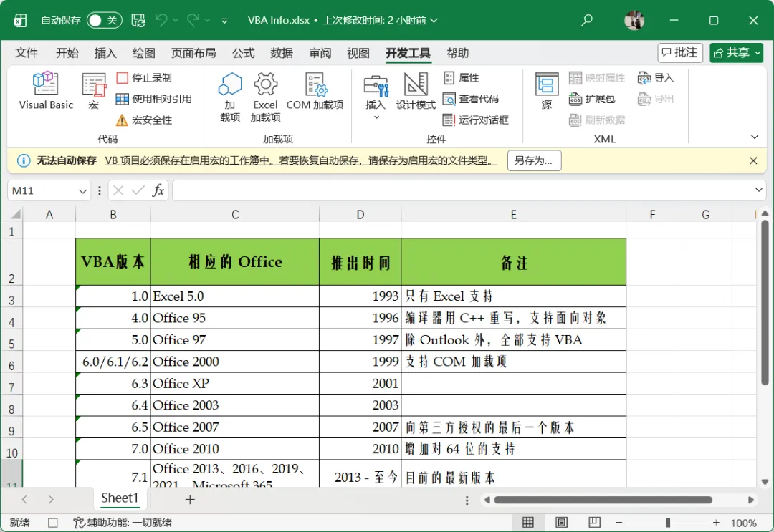This screenshot has width=774, height=532.
Task: Click the Name Box showing M11
Action: [x=42, y=190]
